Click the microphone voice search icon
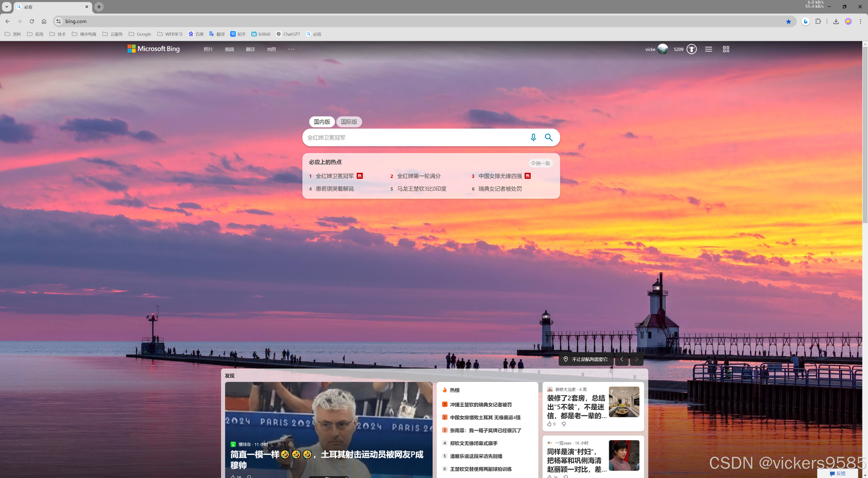 (x=533, y=137)
